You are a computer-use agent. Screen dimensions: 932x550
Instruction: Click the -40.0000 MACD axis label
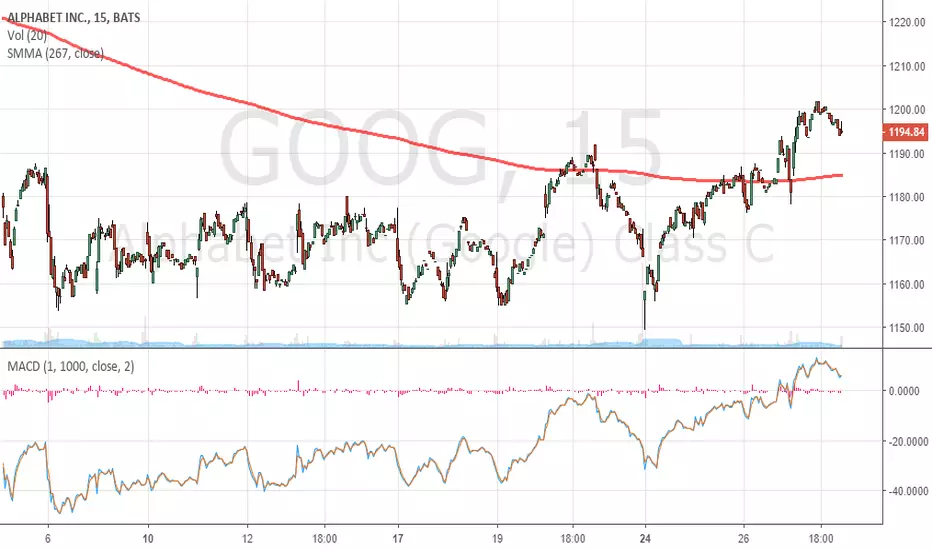[908, 492]
